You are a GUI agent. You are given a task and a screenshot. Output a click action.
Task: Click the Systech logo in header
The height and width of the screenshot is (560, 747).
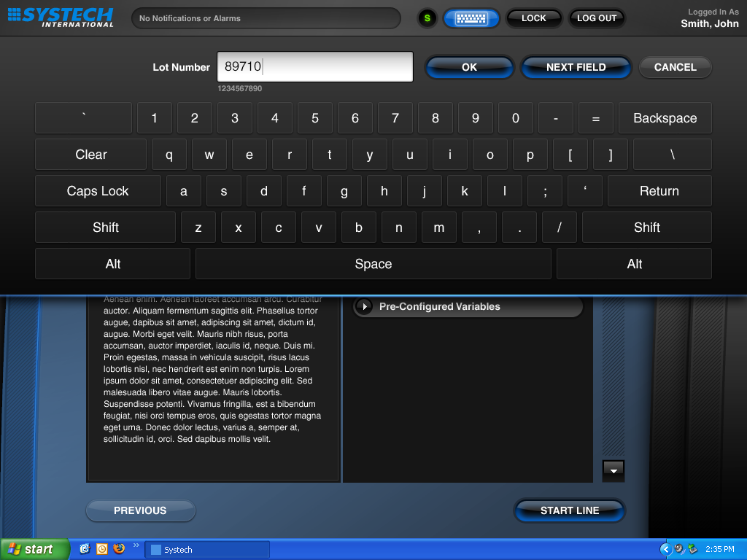tap(61, 17)
